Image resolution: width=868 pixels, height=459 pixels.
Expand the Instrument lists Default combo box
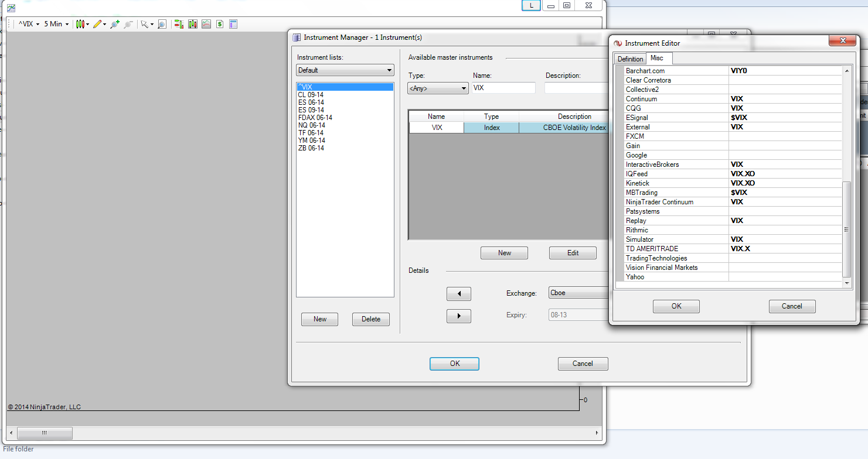345,70
